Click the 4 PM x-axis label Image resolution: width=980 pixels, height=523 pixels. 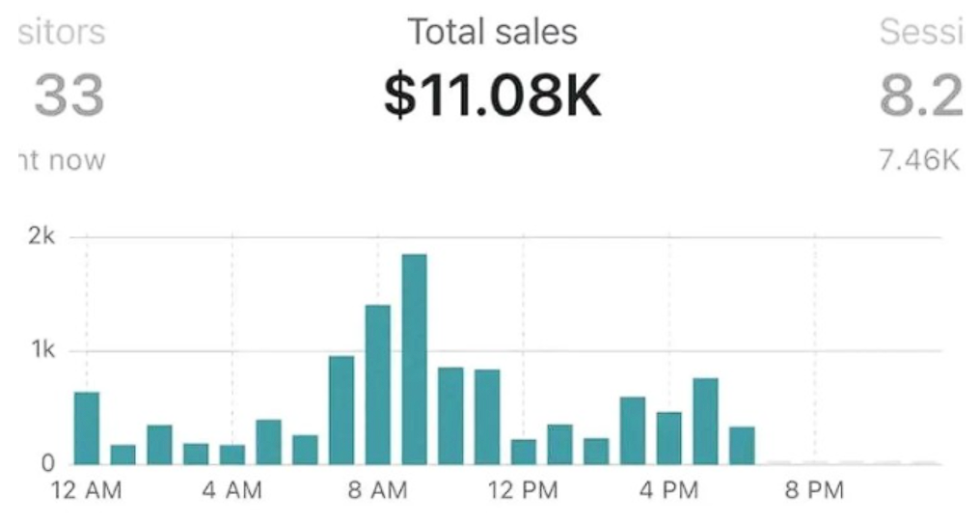click(x=669, y=491)
